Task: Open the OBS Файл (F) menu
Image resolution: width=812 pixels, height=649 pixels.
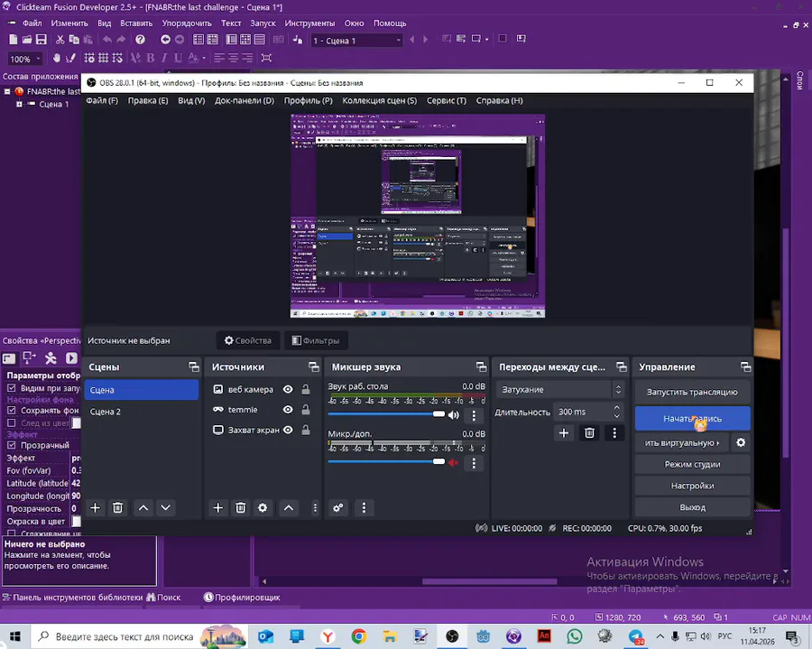Action: click(x=102, y=100)
